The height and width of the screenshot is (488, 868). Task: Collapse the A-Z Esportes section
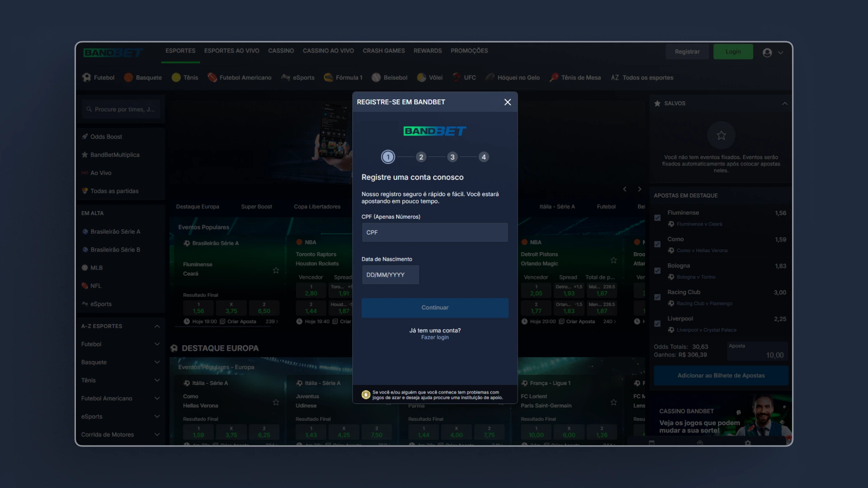157,326
